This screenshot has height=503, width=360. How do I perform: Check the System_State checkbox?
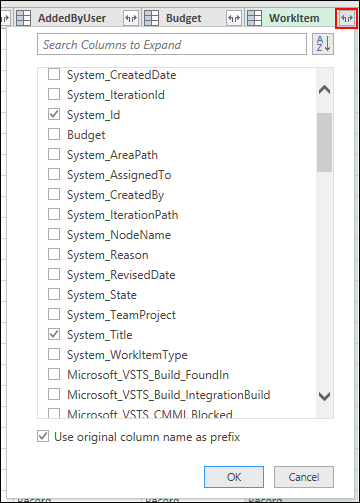tap(54, 294)
